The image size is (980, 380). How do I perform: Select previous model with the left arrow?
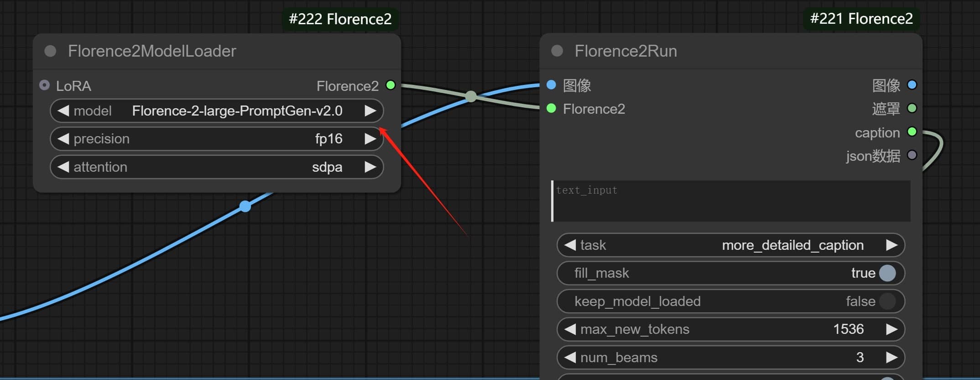[x=63, y=111]
